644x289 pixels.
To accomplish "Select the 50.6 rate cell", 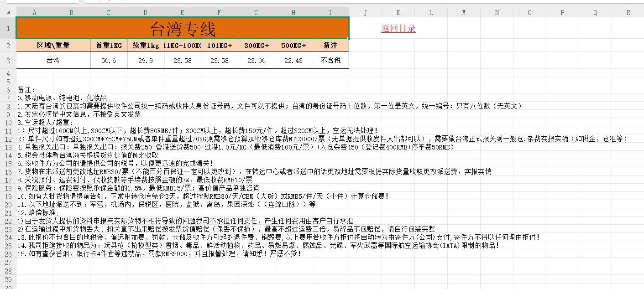I will coord(109,60).
